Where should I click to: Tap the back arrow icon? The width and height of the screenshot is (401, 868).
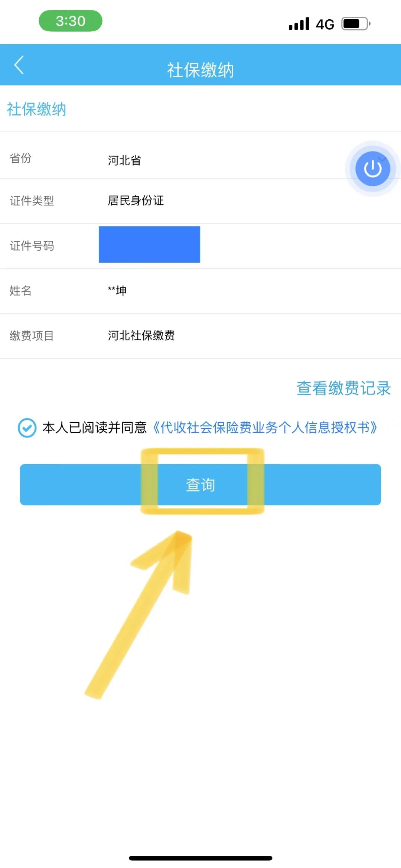19,65
